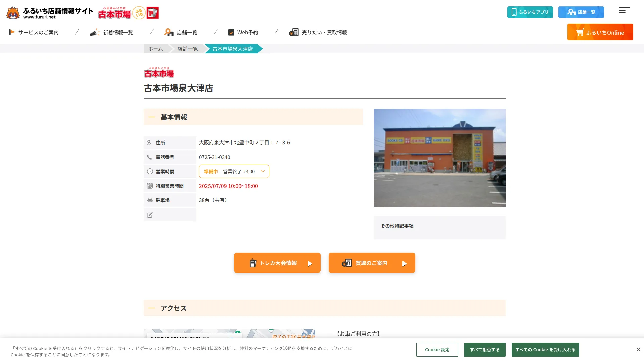The width and height of the screenshot is (644, 362).
Task: Click the calculator icon beside 売りたい
Action: tap(294, 32)
